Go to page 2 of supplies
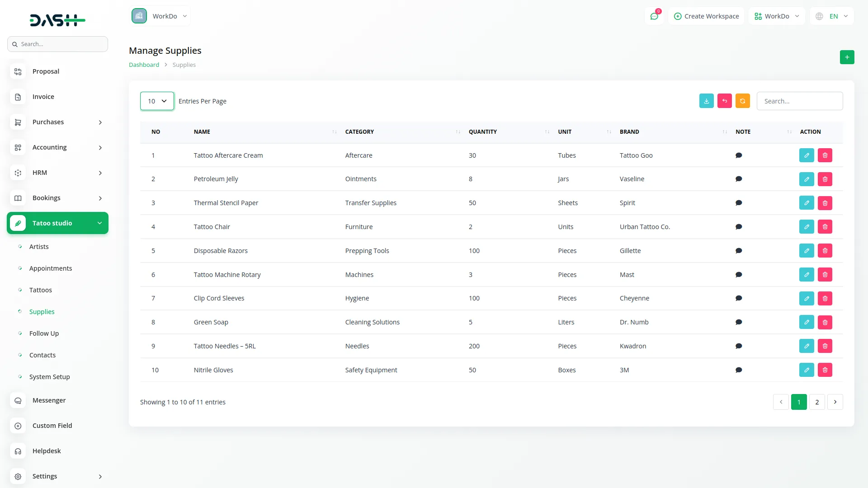This screenshot has height=488, width=868. pyautogui.click(x=816, y=402)
